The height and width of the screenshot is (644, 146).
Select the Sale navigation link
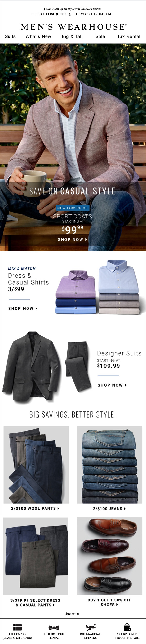tap(100, 36)
